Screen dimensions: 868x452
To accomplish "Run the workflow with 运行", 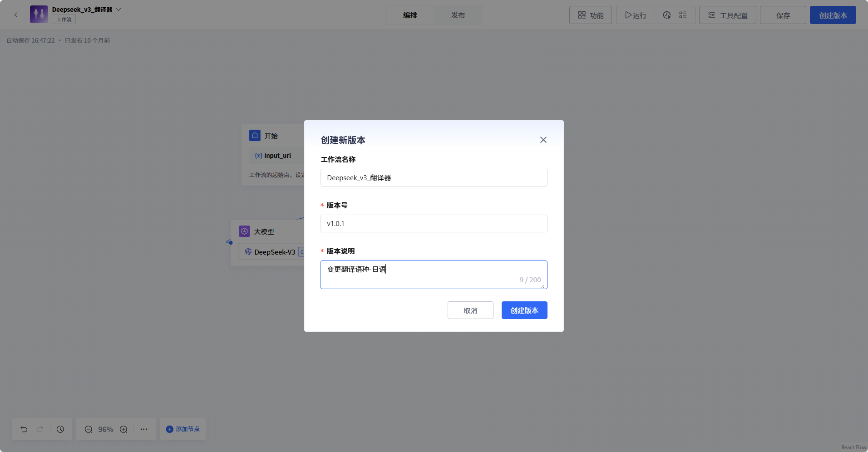I will (636, 15).
